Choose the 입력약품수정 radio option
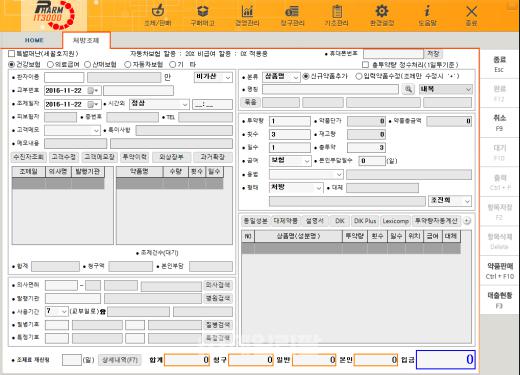The height and width of the screenshot is (375, 520). [359, 76]
